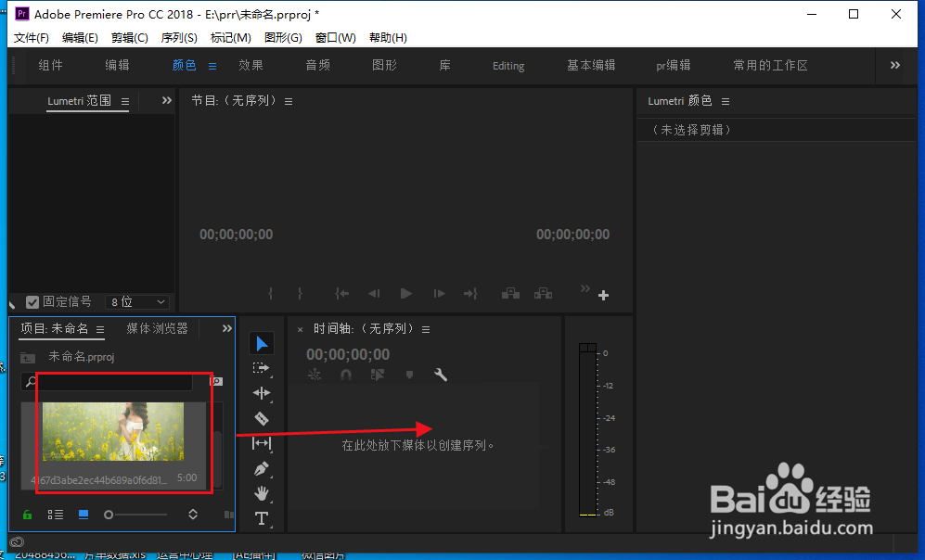Open sort icons menu in project panel
925x560 pixels.
(193, 515)
